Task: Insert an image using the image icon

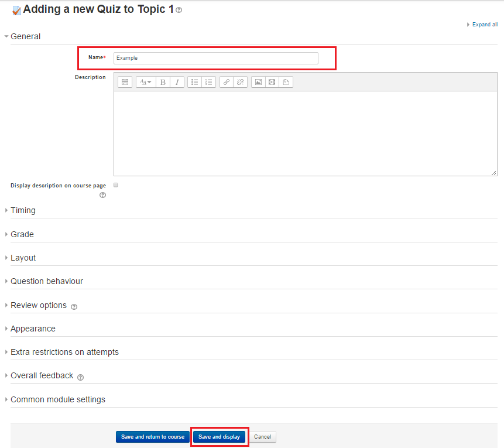Action: 258,82
